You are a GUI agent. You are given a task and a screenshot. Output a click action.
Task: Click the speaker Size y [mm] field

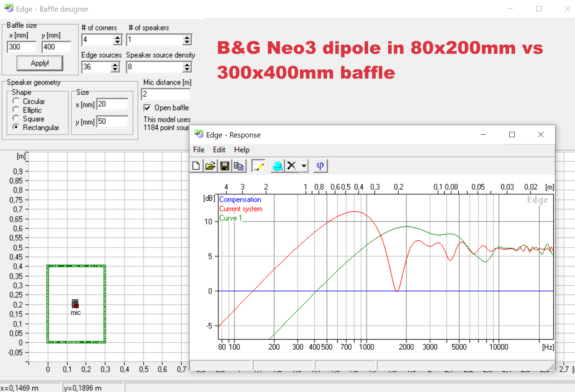coord(112,122)
